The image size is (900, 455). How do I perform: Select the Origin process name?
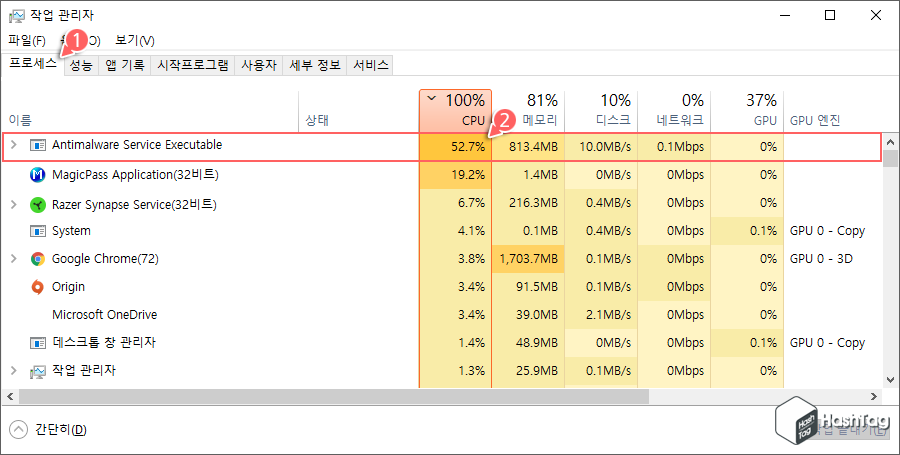click(68, 287)
